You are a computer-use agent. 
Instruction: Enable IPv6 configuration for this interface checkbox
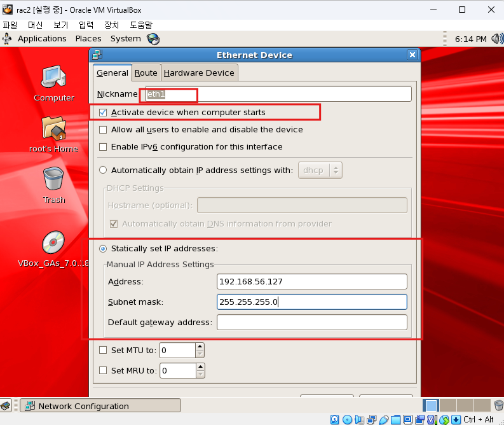click(103, 147)
